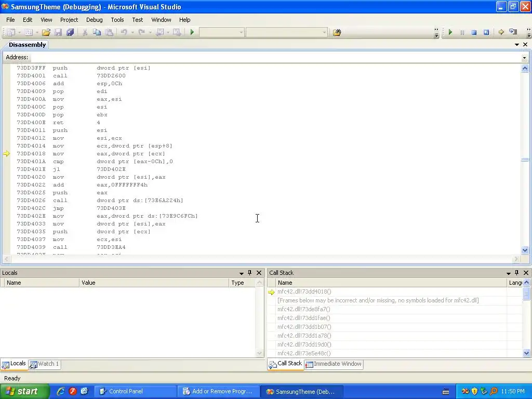Image resolution: width=532 pixels, height=399 pixels.
Task: Toggle auto-hide pin on Locals panel
Action: pyautogui.click(x=250, y=273)
